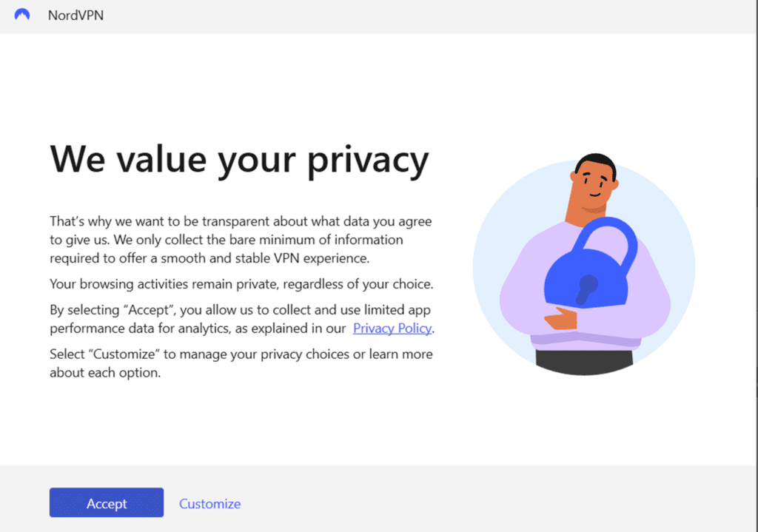Click the "We value your privacy" heading
The image size is (758, 532).
pos(239,160)
